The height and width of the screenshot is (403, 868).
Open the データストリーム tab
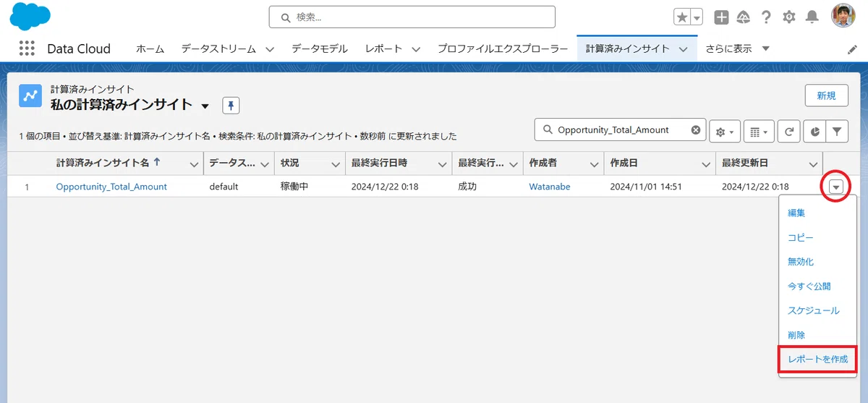(218, 49)
